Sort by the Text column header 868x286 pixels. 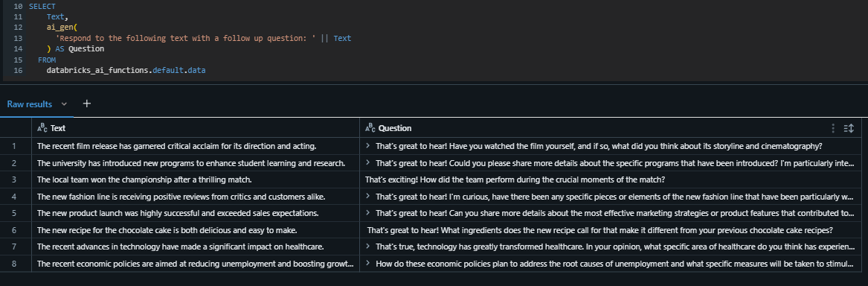coord(57,128)
